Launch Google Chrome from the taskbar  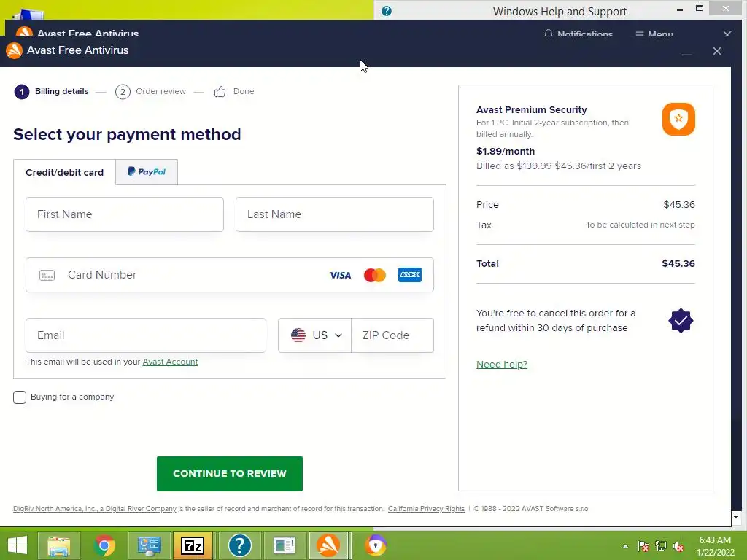pos(104,545)
